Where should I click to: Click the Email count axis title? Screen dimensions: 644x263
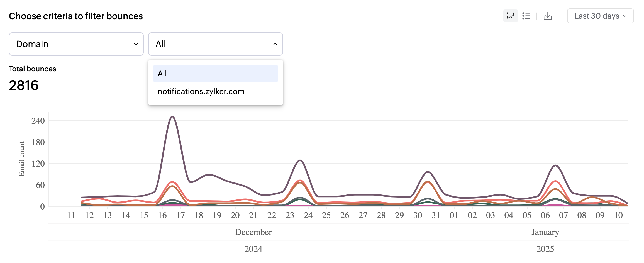[22, 159]
